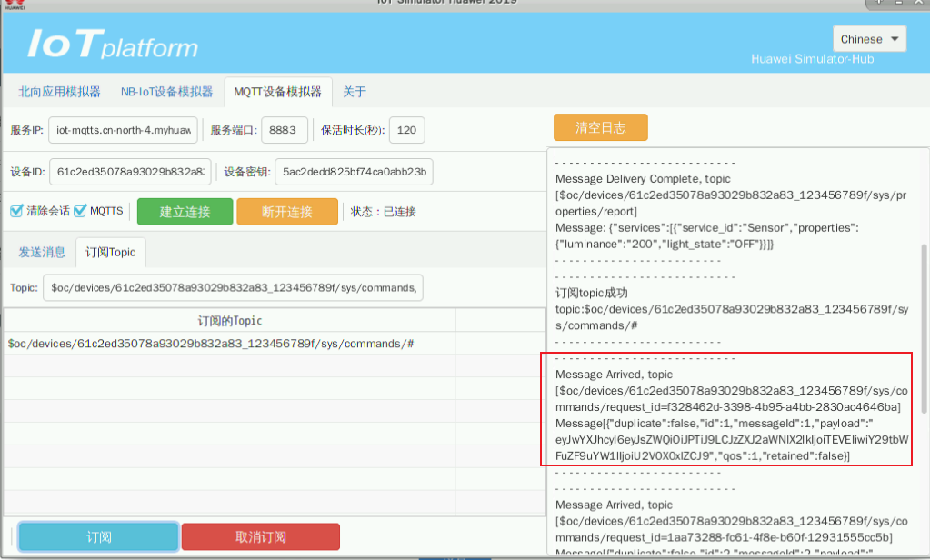Toggle the 清除会话 checkbox
The height and width of the screenshot is (560, 930).
click(16, 211)
